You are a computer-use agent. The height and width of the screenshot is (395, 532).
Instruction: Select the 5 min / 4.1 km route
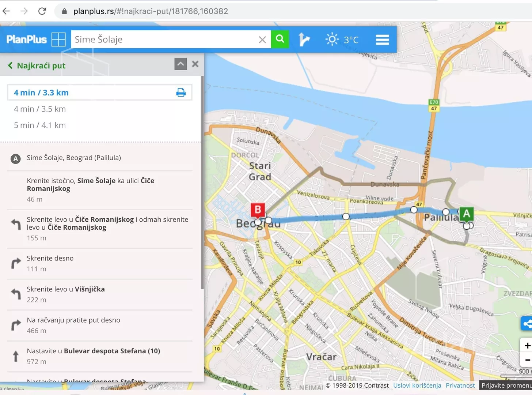[40, 125]
